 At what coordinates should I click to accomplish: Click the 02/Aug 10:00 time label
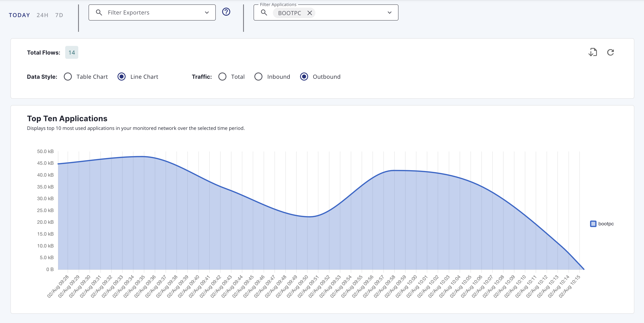point(406,287)
